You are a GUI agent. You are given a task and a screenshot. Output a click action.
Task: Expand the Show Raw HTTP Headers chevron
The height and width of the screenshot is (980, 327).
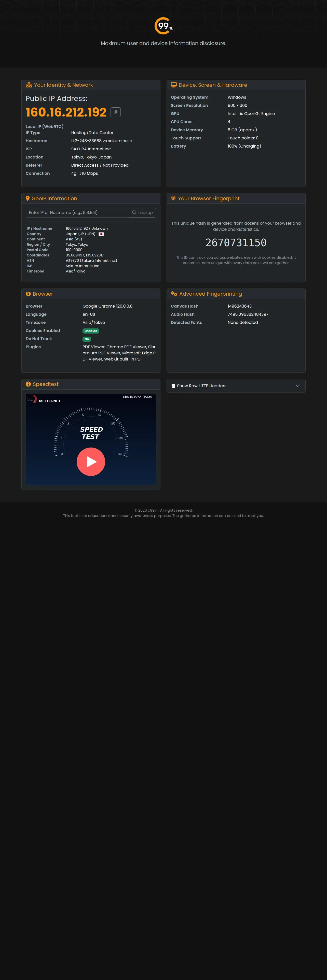[298, 386]
